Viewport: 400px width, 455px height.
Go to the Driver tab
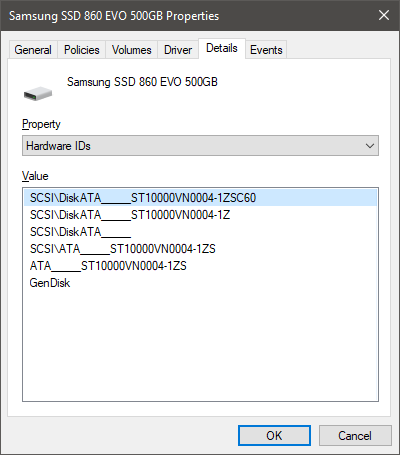[178, 50]
